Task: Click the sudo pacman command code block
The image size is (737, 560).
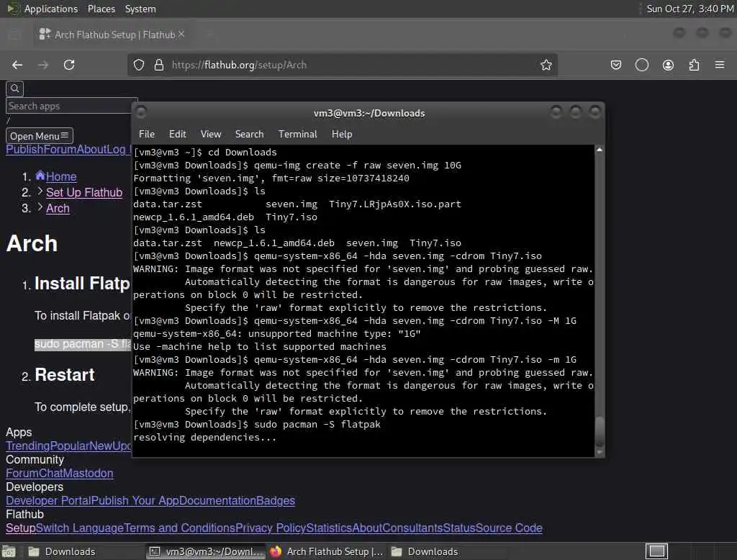Action: tap(82, 344)
